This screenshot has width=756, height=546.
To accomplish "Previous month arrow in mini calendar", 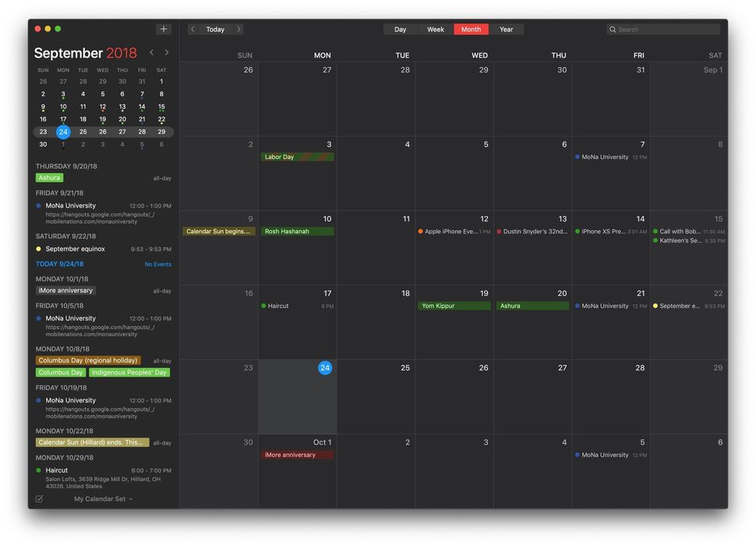I will (151, 52).
